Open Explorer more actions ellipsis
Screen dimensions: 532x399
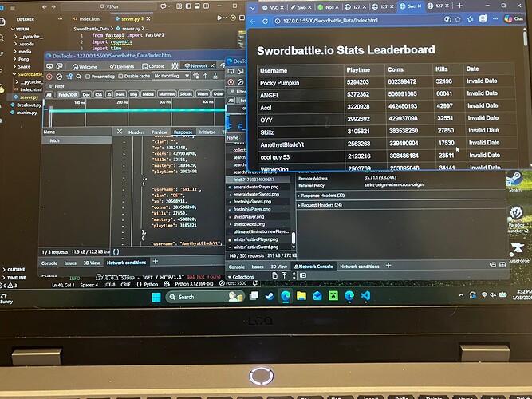[60, 19]
